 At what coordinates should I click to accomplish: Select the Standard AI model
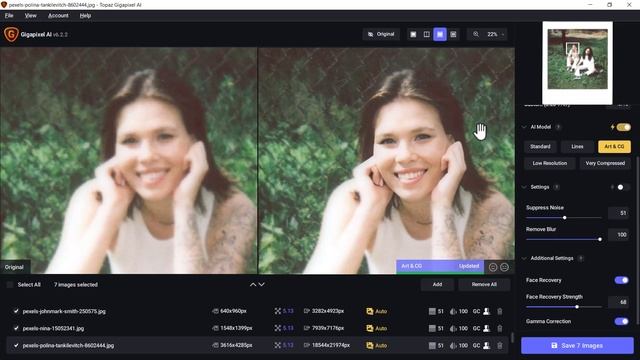(x=540, y=147)
